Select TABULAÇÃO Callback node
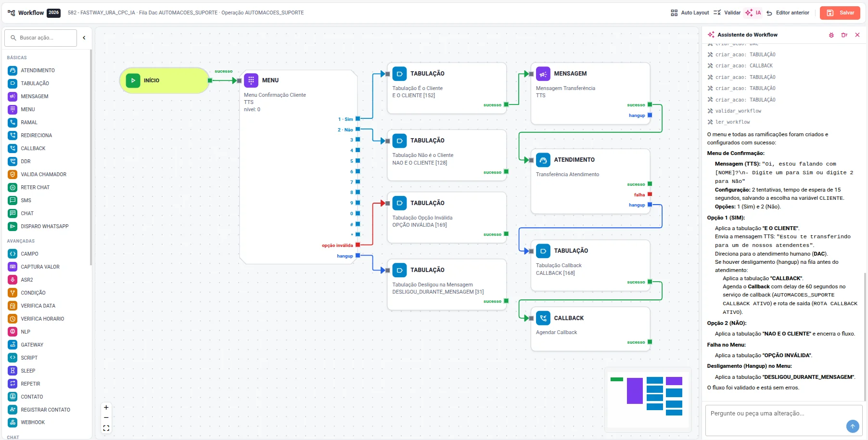This screenshot has height=440, width=868. [590, 266]
